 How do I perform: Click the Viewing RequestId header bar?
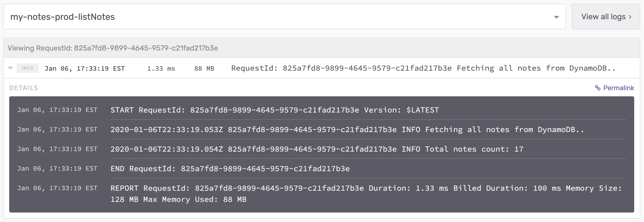[x=113, y=48]
